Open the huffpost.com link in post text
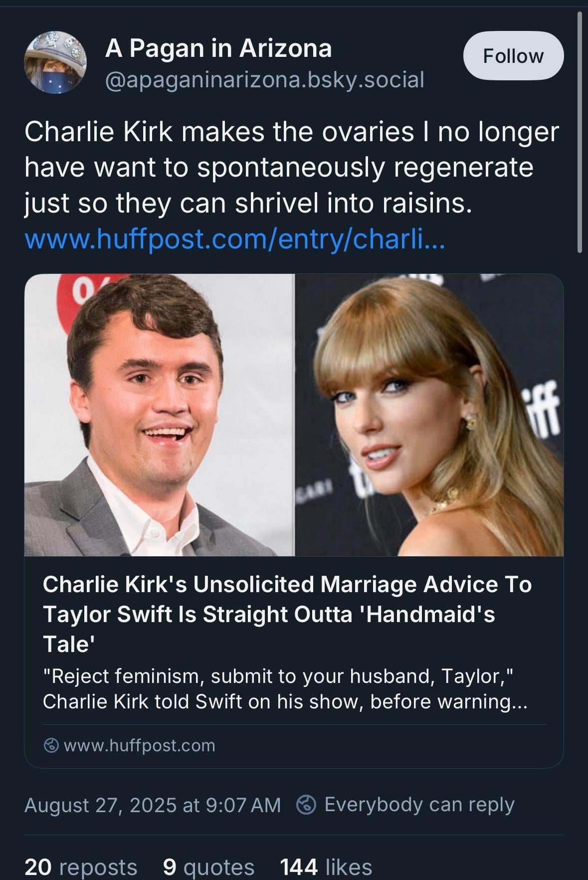The image size is (588, 880). coord(234,239)
